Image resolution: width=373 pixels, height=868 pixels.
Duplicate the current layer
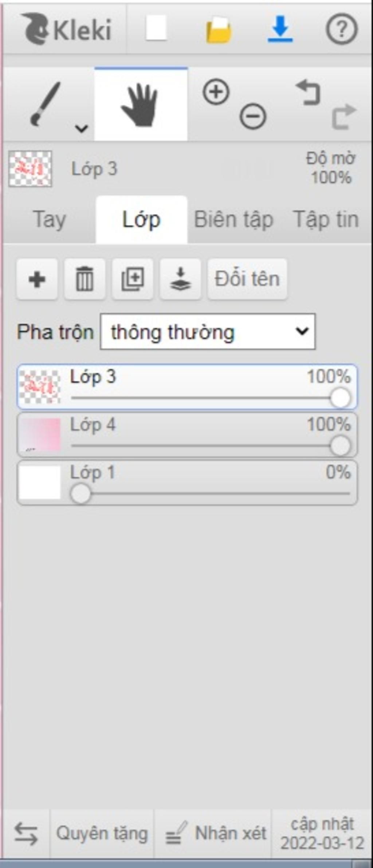132,279
